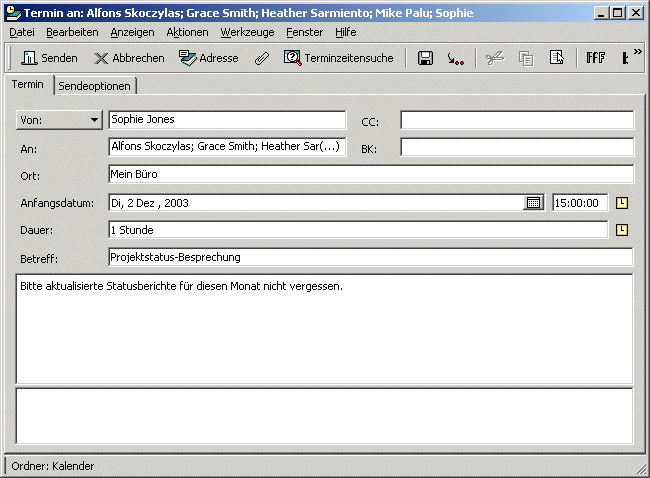The width and height of the screenshot is (650, 478).
Task: Click the BK input field
Action: point(517,147)
